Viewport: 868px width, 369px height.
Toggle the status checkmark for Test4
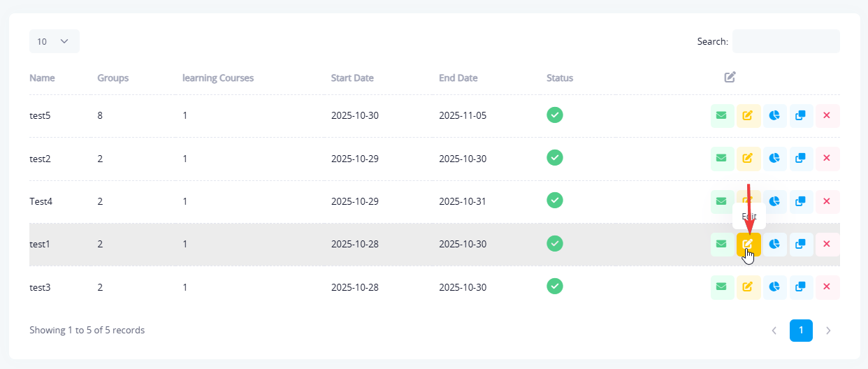point(555,201)
